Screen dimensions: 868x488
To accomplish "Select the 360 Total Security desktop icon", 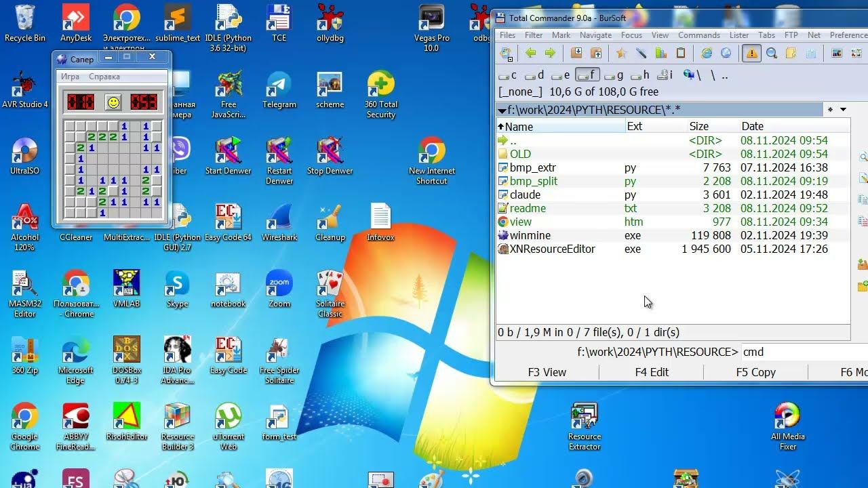I will [x=380, y=95].
